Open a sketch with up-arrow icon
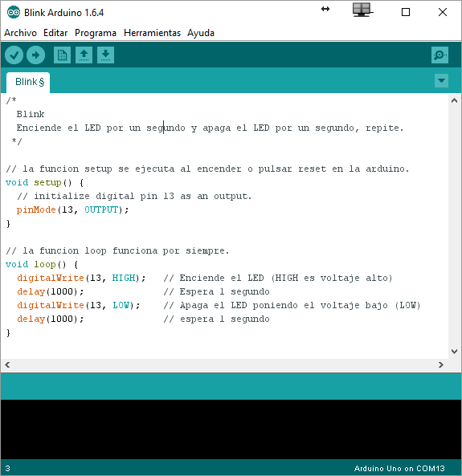 tap(84, 55)
